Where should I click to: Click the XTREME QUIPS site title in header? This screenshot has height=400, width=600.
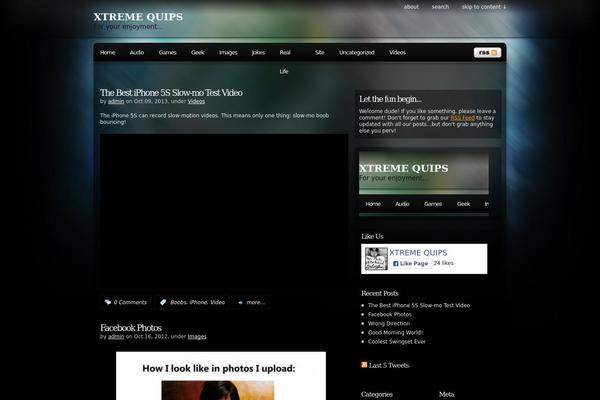pos(138,17)
